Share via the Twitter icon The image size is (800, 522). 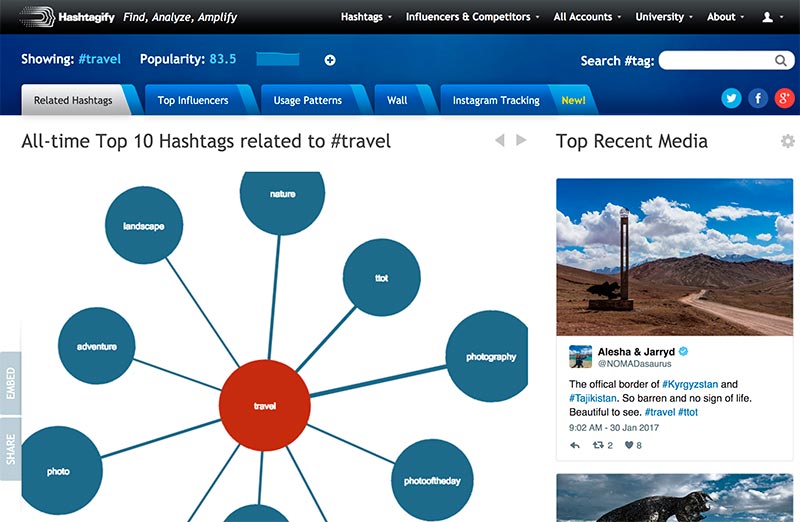pos(731,98)
